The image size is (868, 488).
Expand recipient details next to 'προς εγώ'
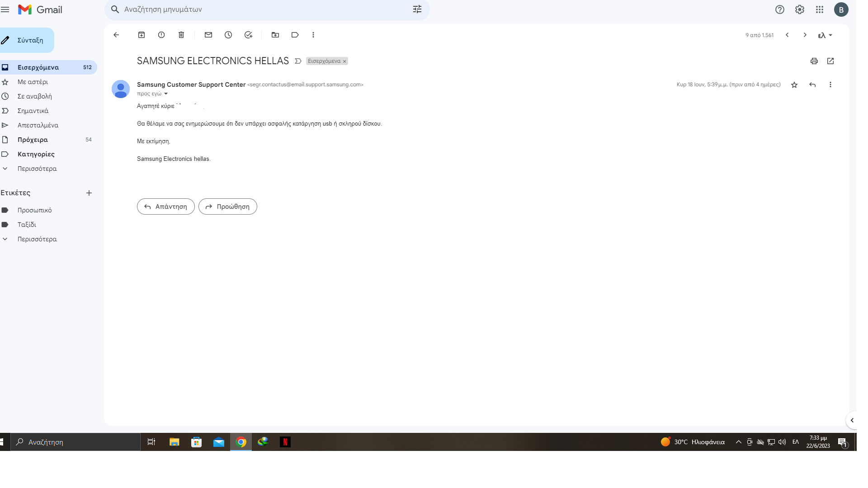[x=166, y=94]
